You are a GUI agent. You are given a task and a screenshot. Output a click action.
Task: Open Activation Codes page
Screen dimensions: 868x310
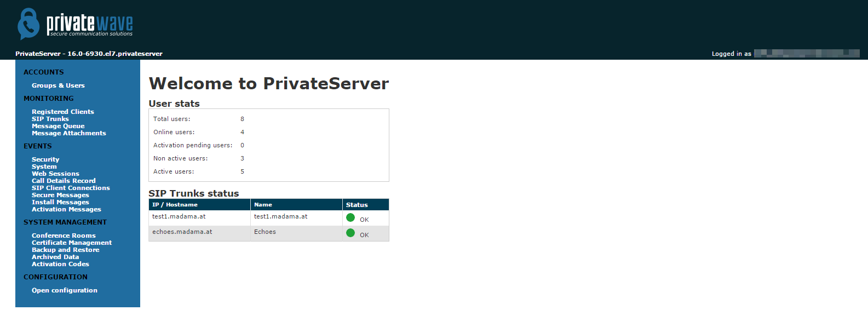coord(60,264)
